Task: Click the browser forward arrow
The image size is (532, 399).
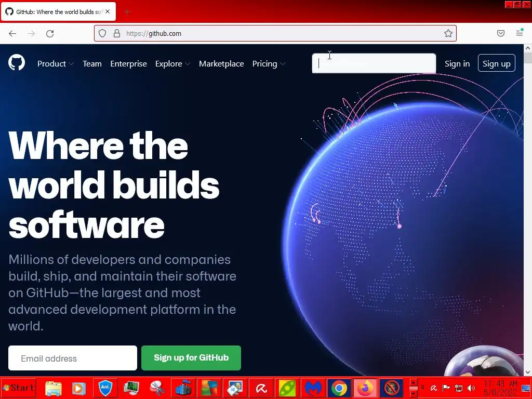Action: coord(31,33)
